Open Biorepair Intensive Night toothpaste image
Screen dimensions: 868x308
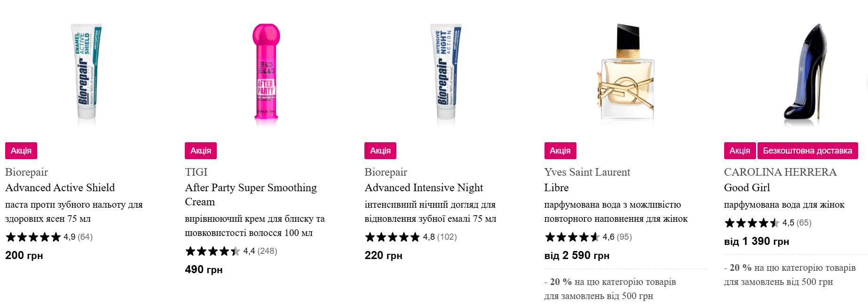pos(446,74)
